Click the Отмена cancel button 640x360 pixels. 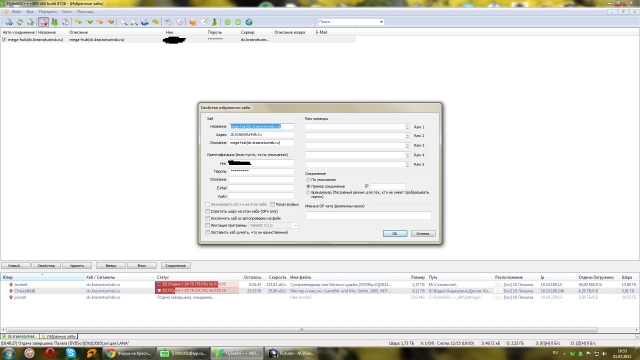pyautogui.click(x=423, y=233)
